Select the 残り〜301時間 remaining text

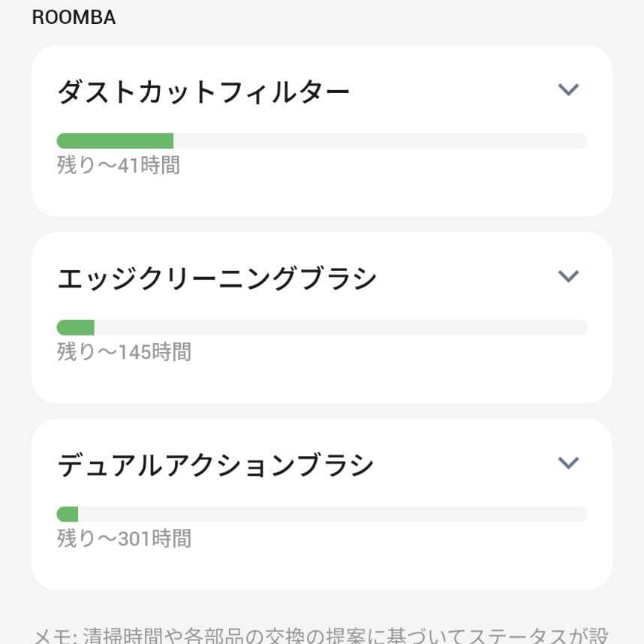tap(124, 538)
